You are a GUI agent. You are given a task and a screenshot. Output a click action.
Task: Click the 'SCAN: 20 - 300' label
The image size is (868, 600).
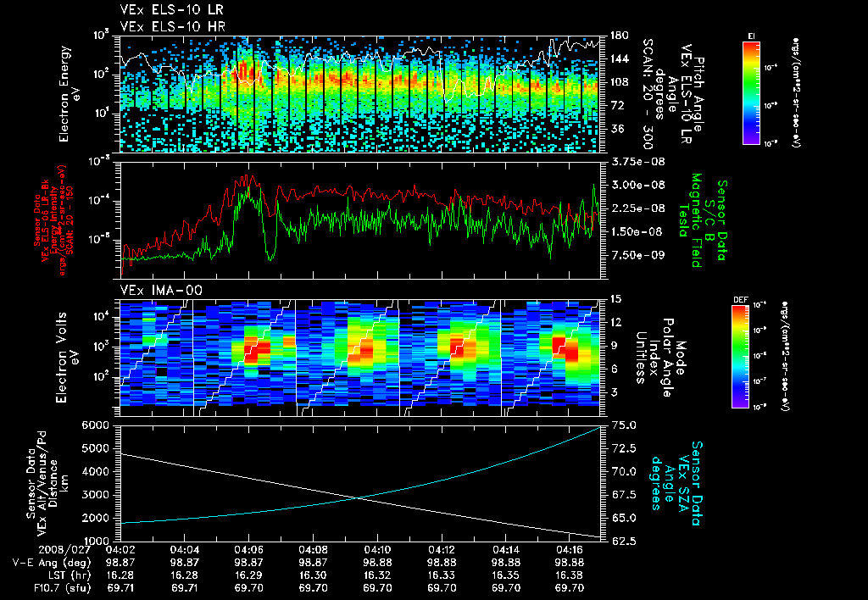[647, 93]
